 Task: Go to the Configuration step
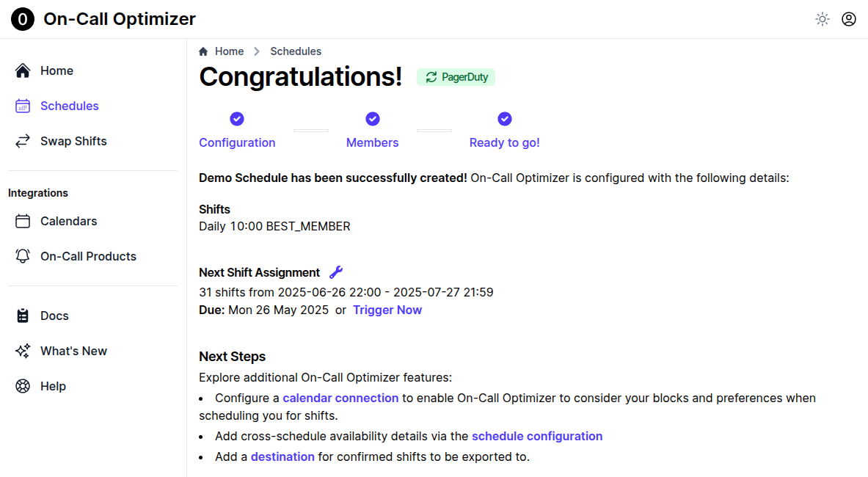point(237,142)
